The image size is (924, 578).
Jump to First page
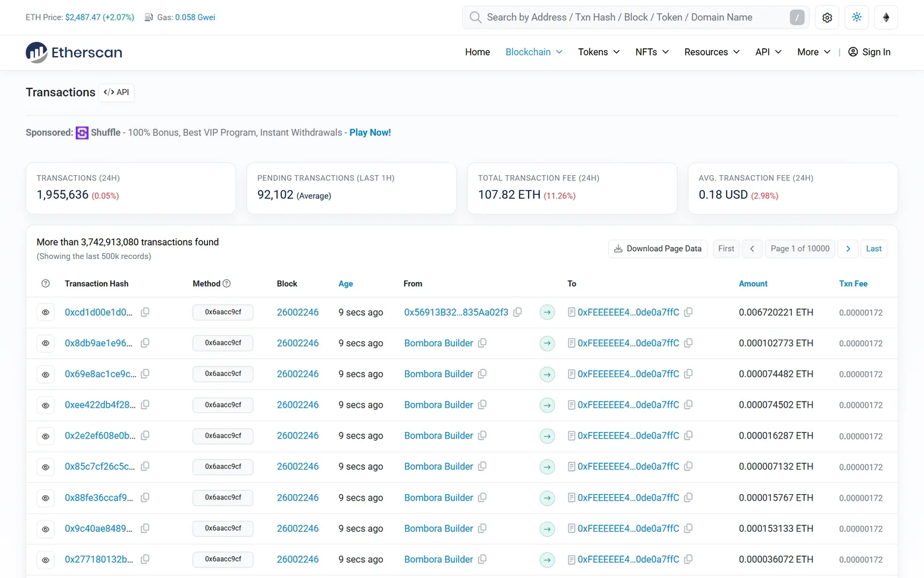(726, 248)
